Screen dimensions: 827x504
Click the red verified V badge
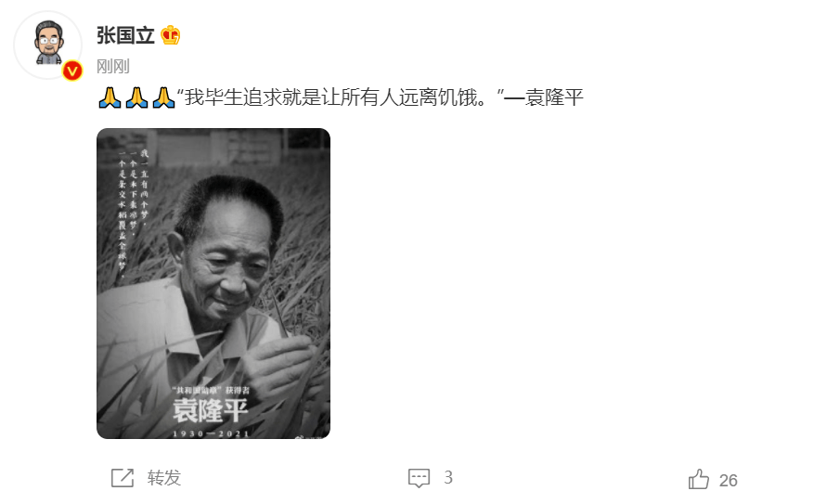coord(72,71)
